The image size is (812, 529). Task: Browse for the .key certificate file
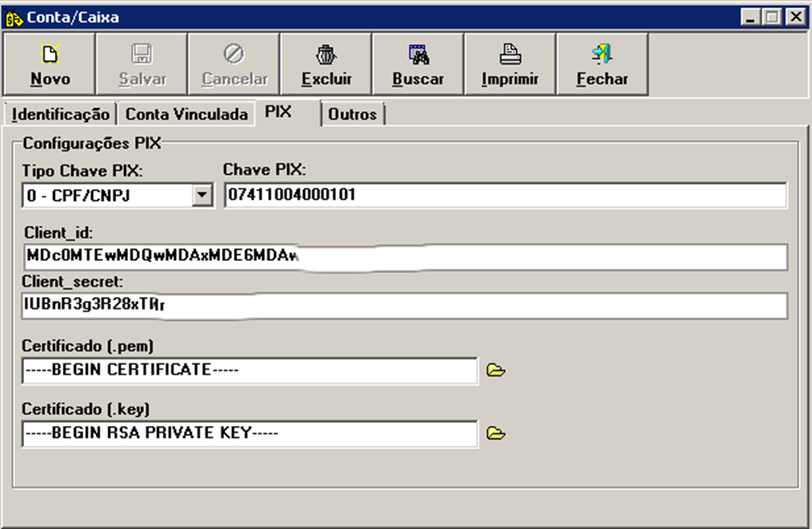[496, 434]
